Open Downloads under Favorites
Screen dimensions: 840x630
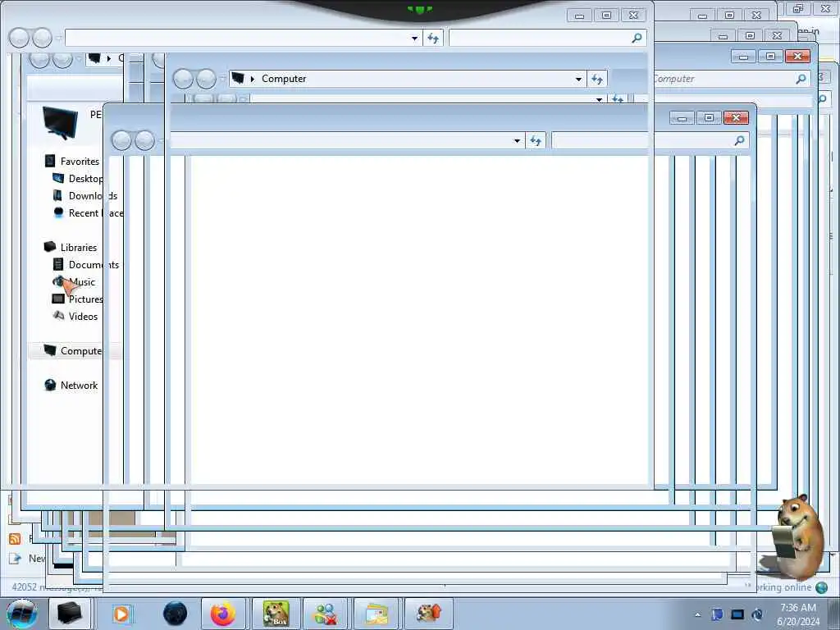[x=84, y=195]
